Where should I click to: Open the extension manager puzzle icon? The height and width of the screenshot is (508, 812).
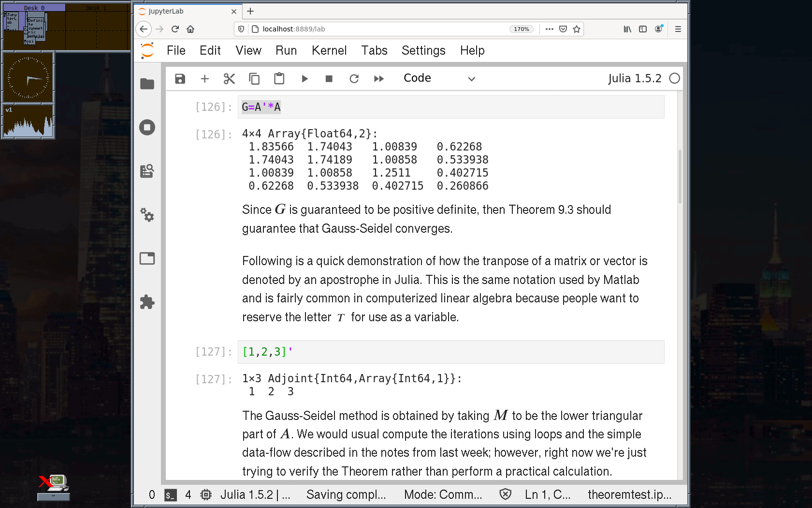147,302
